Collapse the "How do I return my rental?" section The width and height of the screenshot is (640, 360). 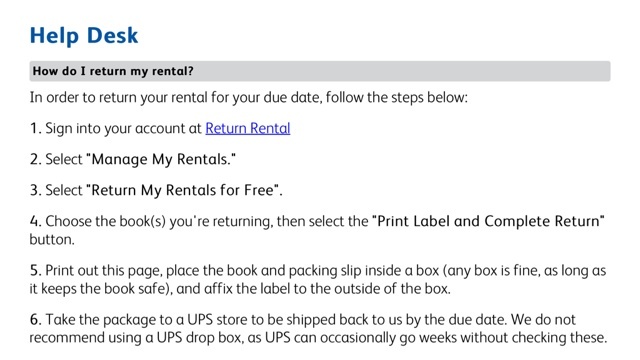320,71
